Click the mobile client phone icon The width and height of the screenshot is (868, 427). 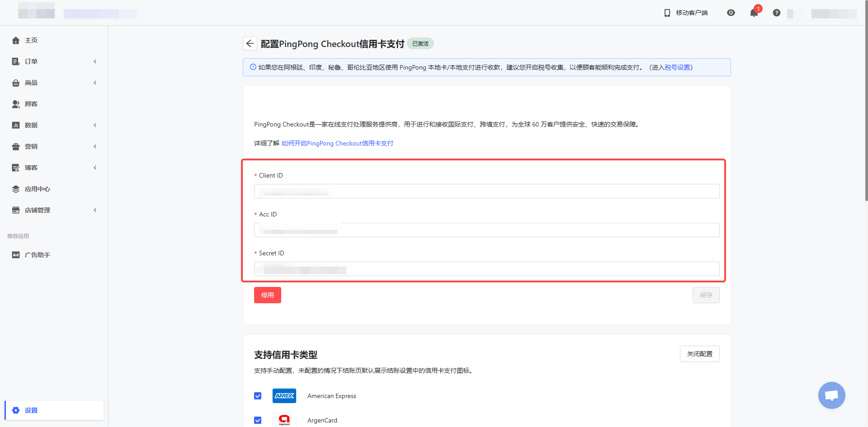coord(667,13)
